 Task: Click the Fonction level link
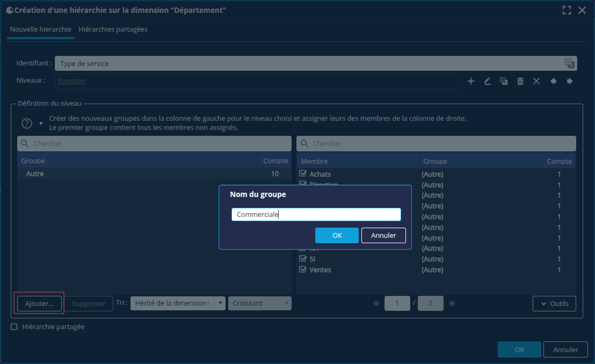click(71, 81)
